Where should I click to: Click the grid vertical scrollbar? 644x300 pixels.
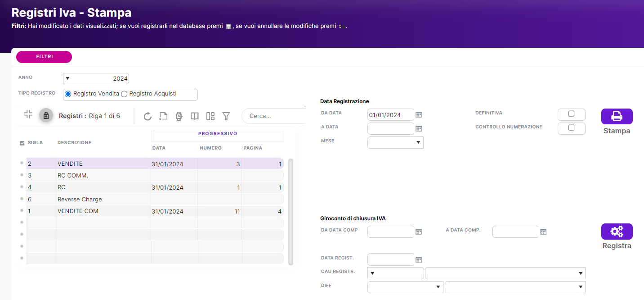[291, 211]
